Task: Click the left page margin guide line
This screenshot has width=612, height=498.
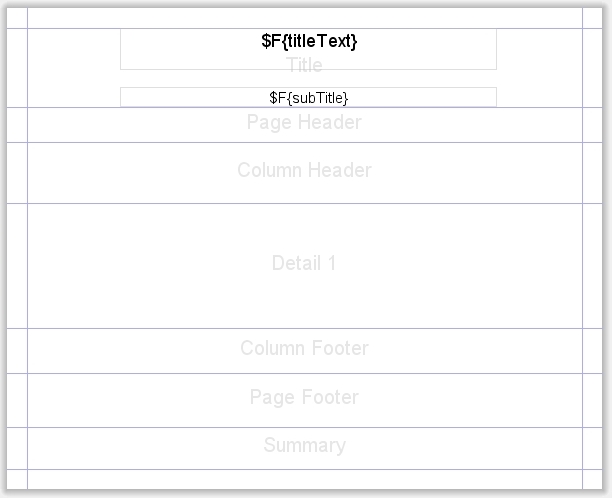Action: 27,250
